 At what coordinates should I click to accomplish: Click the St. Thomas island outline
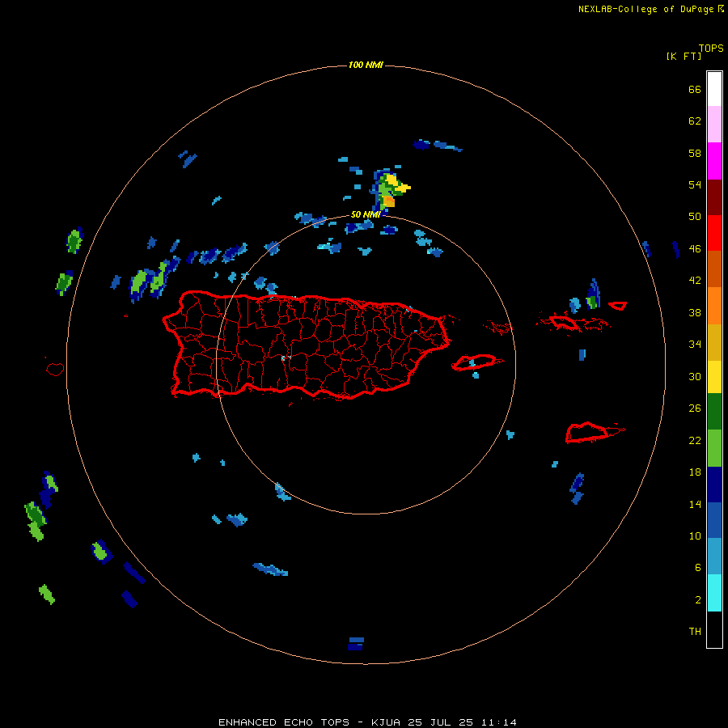[564, 322]
